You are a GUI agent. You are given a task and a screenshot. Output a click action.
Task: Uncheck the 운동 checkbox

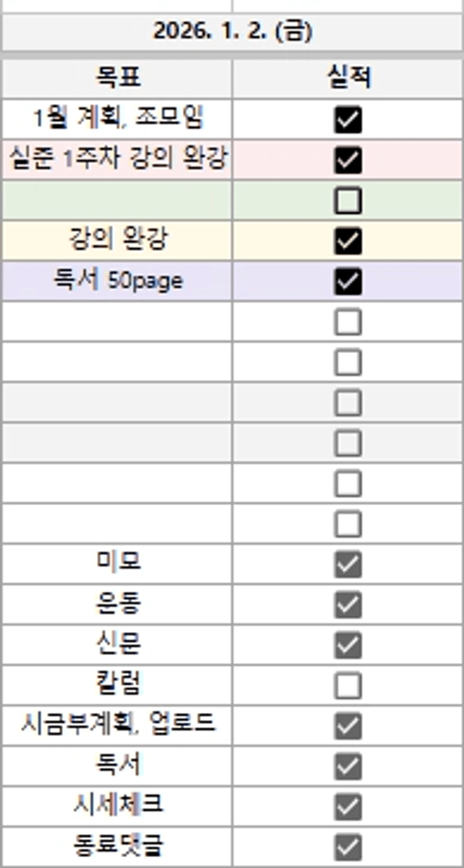pos(348,604)
